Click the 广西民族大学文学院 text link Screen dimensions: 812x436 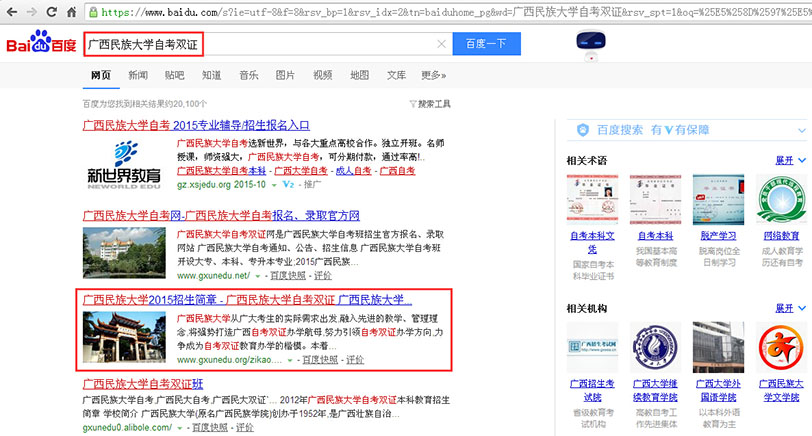pos(781,390)
